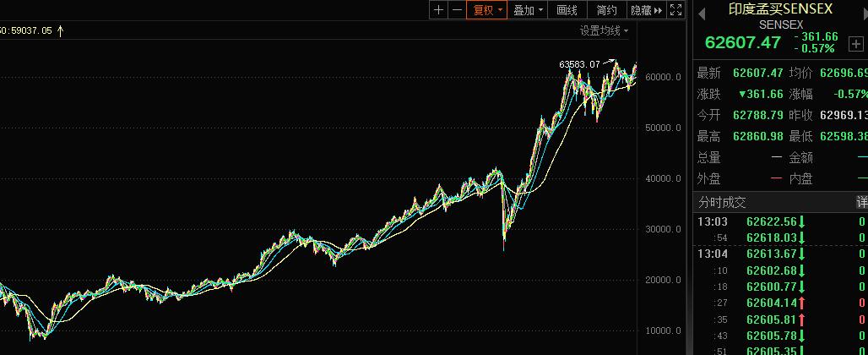The height and width of the screenshot is (355, 868).
Task: Click trade row priced 62618.03
Action: [780, 238]
